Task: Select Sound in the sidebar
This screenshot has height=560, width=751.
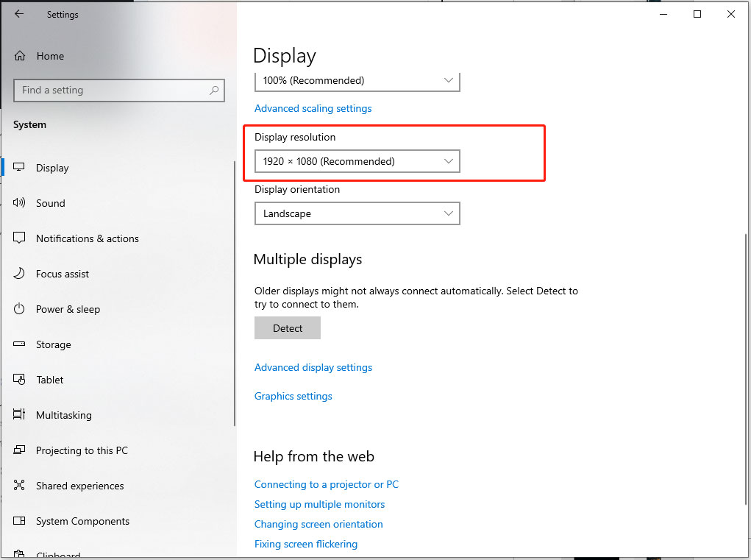Action: (50, 203)
